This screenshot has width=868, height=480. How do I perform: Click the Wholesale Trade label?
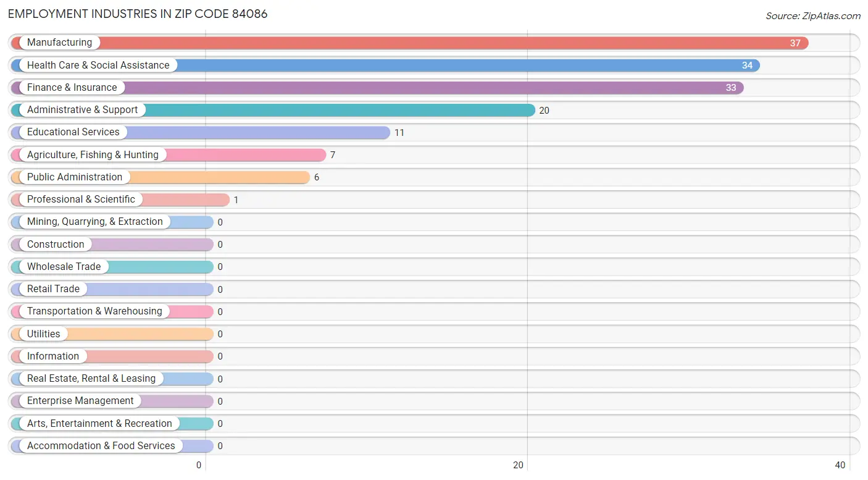coord(64,267)
